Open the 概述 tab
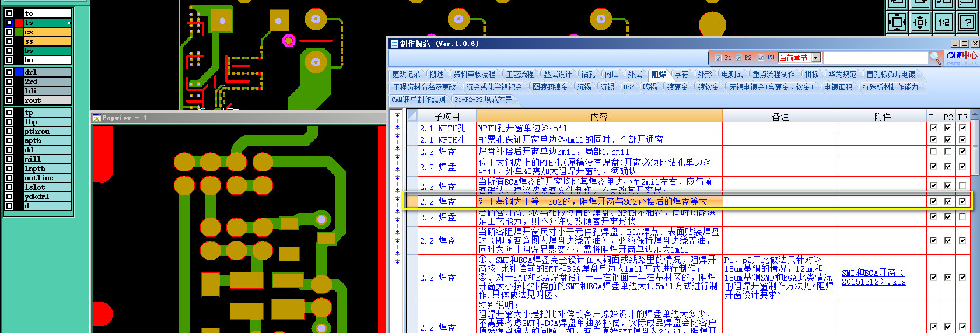 click(x=436, y=74)
